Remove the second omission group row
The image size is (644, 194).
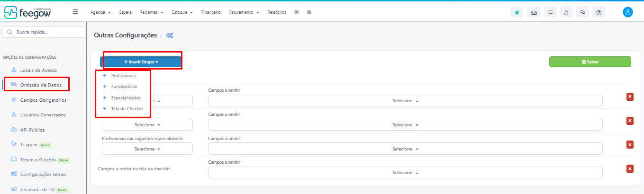click(630, 121)
